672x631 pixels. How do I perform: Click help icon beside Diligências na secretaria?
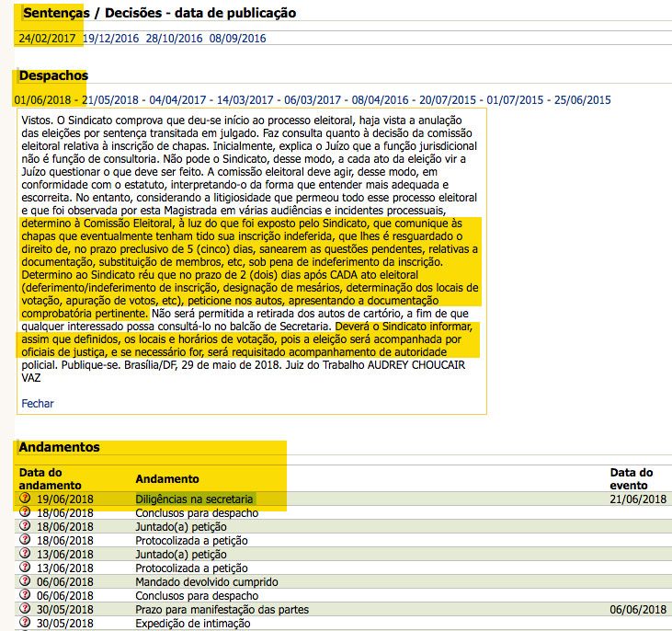[25, 499]
